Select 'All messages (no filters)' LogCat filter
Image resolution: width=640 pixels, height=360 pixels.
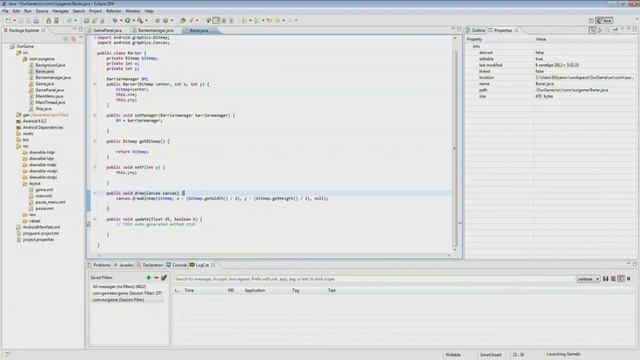tap(119, 287)
